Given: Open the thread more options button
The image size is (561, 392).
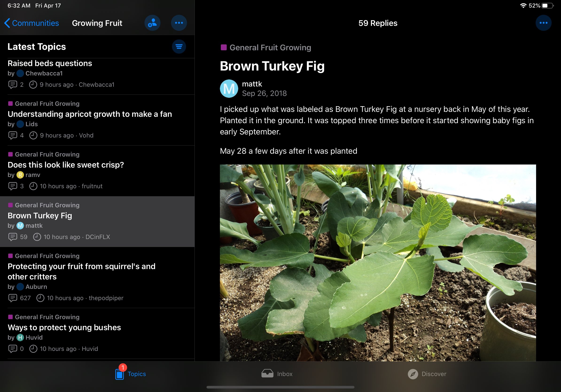Looking at the screenshot, I should point(543,23).
